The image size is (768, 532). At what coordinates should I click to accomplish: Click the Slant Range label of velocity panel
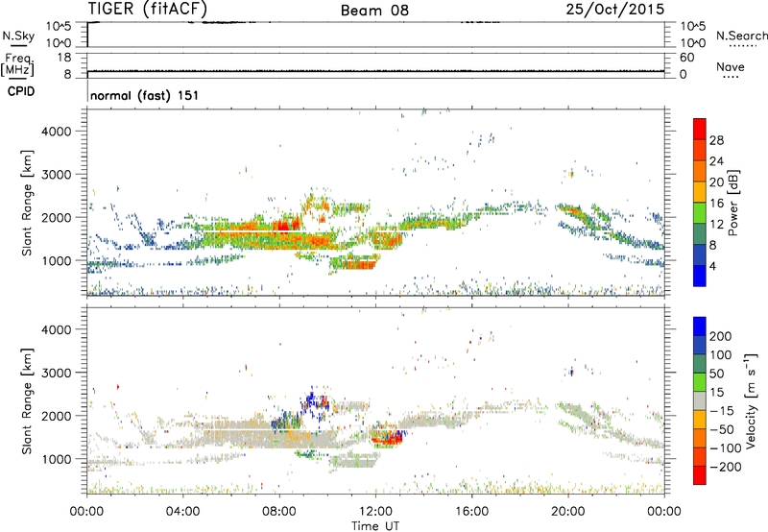click(x=27, y=401)
